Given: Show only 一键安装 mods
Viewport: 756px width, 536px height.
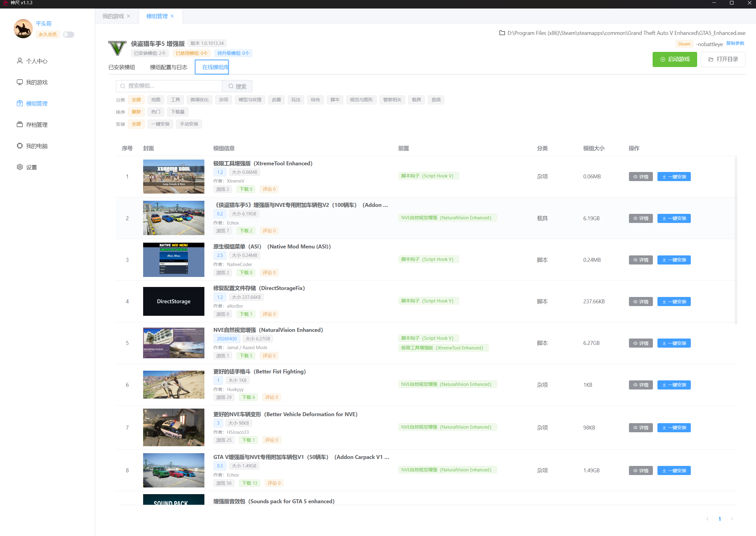Looking at the screenshot, I should (x=160, y=124).
